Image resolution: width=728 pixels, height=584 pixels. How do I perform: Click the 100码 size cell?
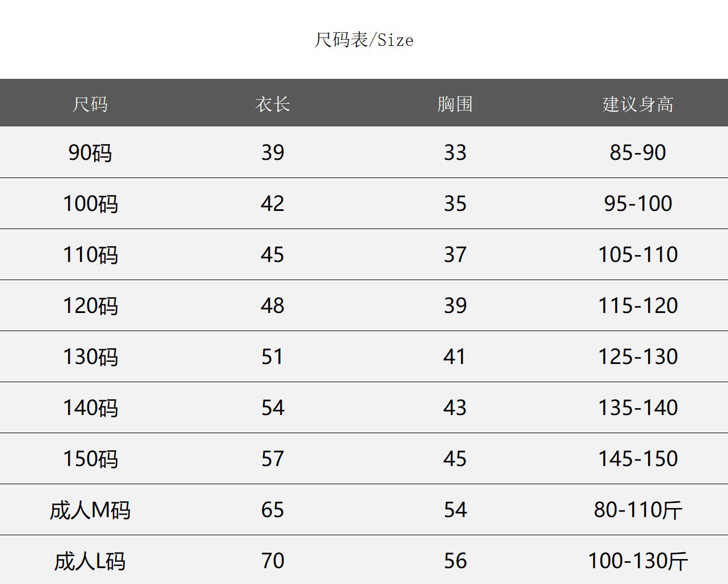click(x=90, y=204)
